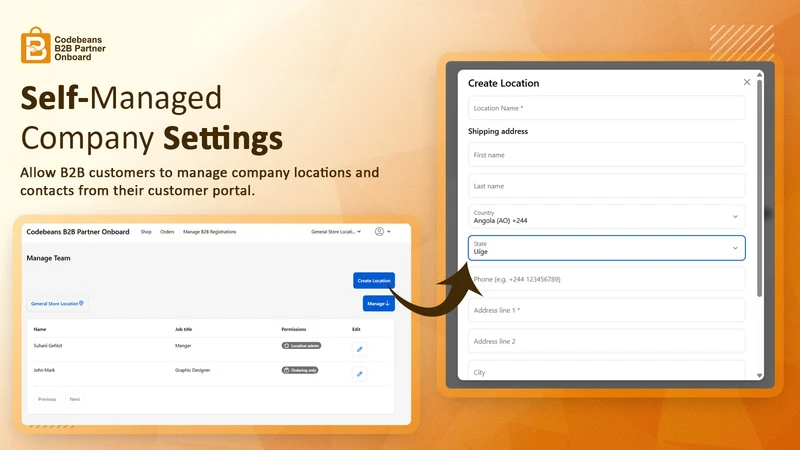Click the scrollbar up arrow in dialog

coord(760,75)
